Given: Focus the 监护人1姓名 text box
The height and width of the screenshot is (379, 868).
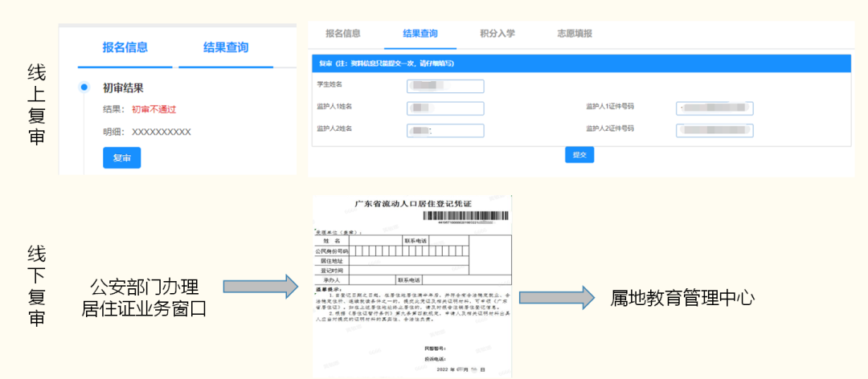Looking at the screenshot, I should coord(445,108).
